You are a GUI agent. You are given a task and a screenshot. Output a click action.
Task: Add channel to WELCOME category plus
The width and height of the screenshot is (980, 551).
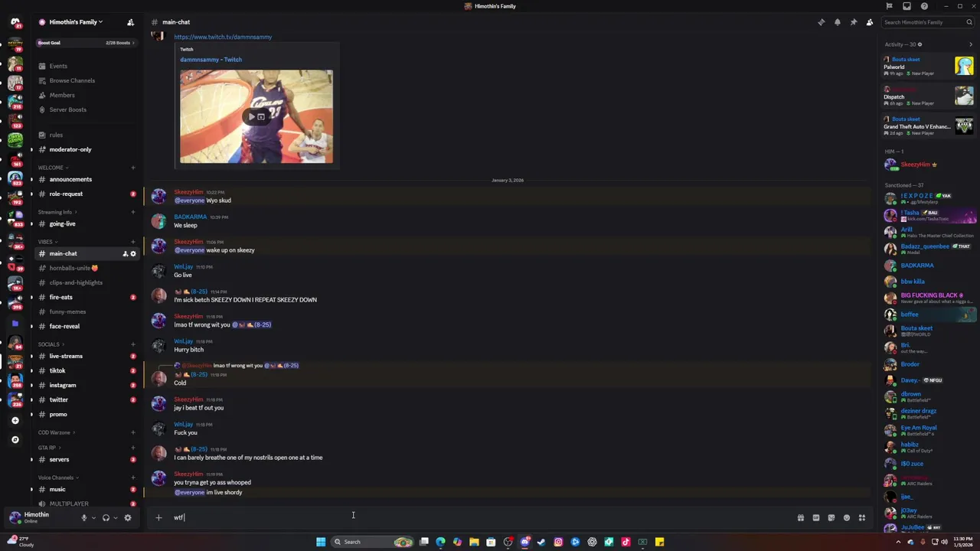tap(133, 168)
